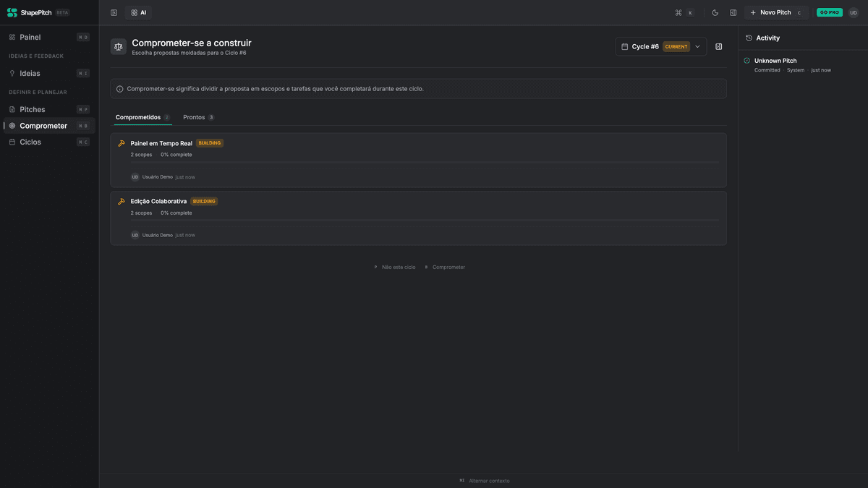Switch theme using the moon icon

point(715,12)
